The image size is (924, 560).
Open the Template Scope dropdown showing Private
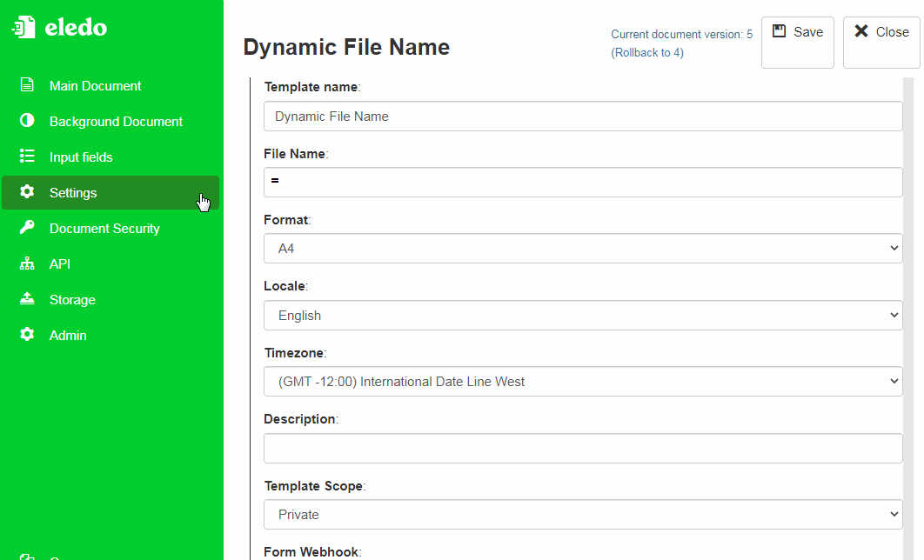click(583, 514)
